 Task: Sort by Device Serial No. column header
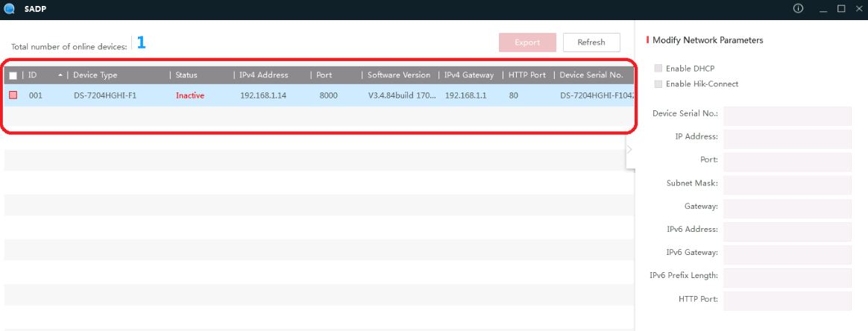[591, 75]
